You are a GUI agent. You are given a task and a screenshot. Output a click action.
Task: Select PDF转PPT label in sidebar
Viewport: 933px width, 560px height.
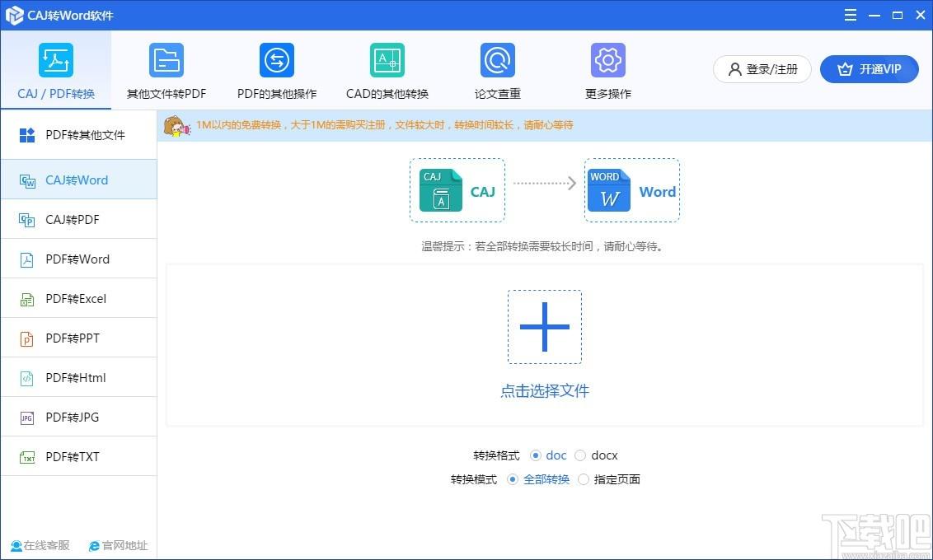coord(73,338)
